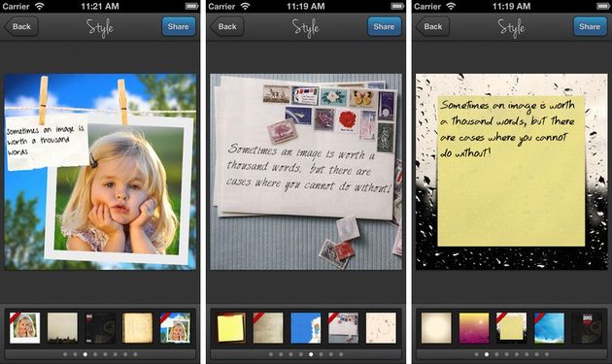The width and height of the screenshot is (612, 364).
Task: Select the blue sky style thumbnail with ribbon
Action: click(549, 328)
